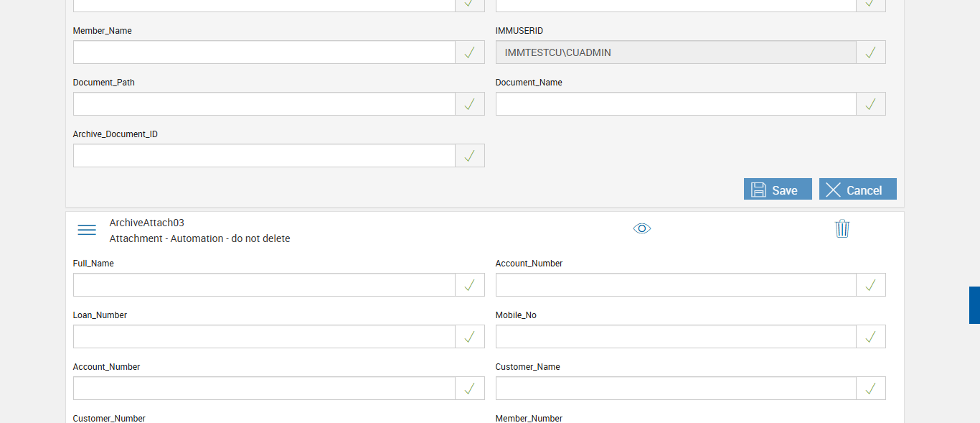Click the checkmark beside Loan_Number field
The width and height of the screenshot is (980, 423).
[x=469, y=337]
